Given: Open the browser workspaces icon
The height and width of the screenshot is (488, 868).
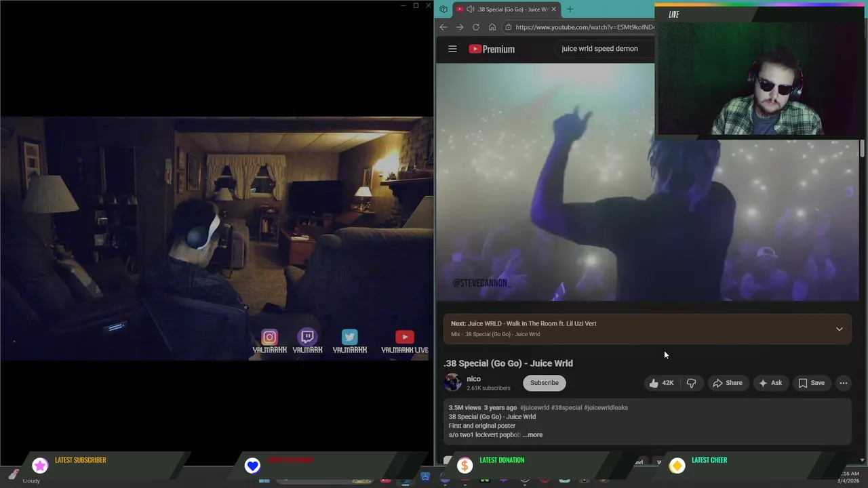Looking at the screenshot, I should 443,9.
